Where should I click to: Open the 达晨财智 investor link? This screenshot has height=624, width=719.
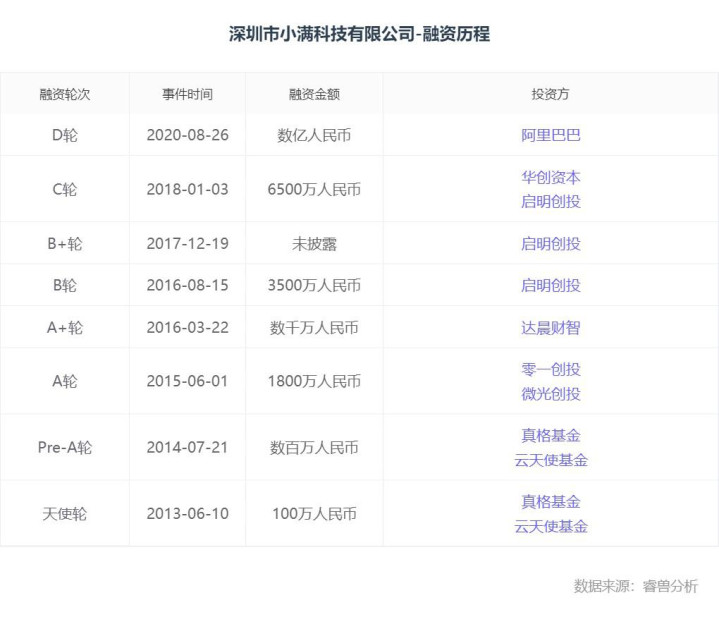point(550,327)
